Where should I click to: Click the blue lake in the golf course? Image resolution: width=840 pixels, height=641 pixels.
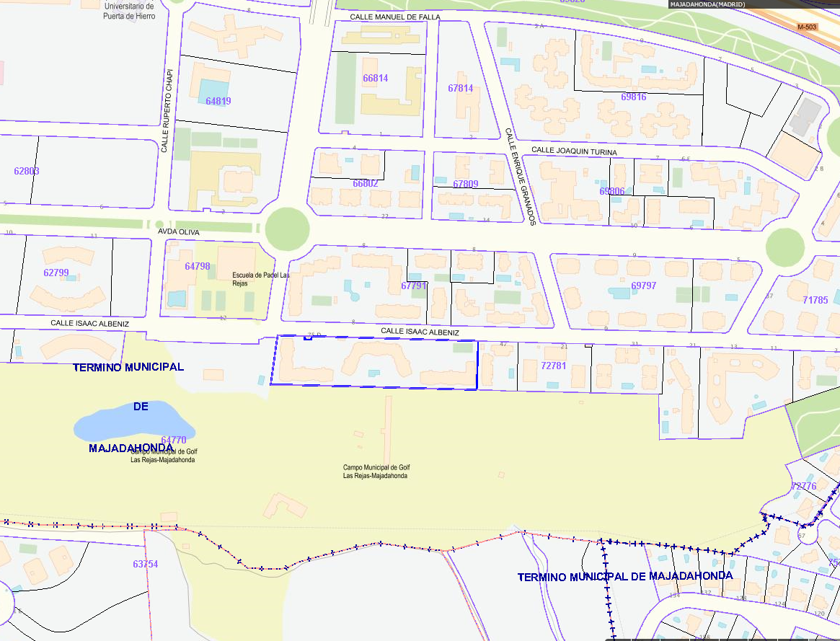click(126, 423)
